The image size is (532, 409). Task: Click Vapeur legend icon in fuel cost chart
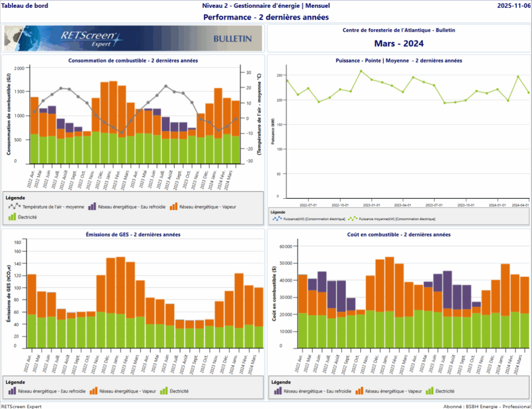(x=358, y=391)
